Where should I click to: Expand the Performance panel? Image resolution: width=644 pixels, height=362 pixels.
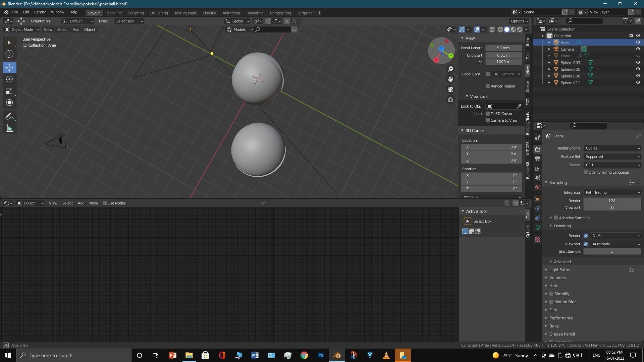tap(561, 318)
